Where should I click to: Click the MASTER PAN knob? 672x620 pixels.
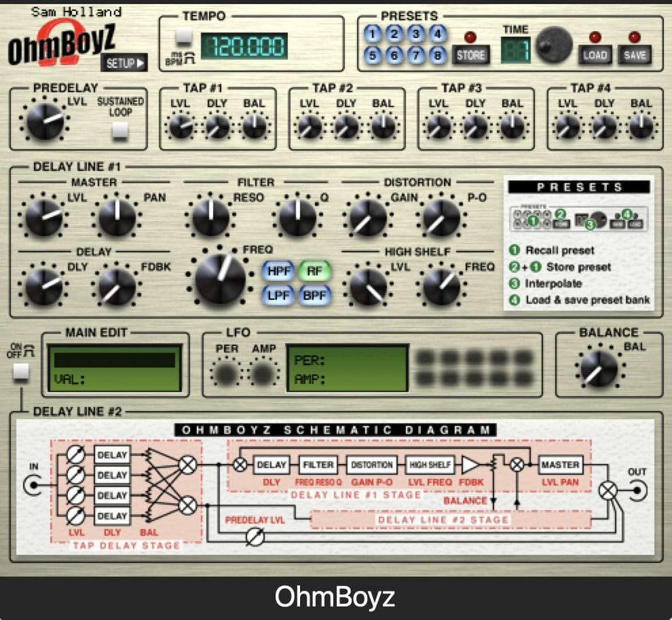click(x=117, y=218)
